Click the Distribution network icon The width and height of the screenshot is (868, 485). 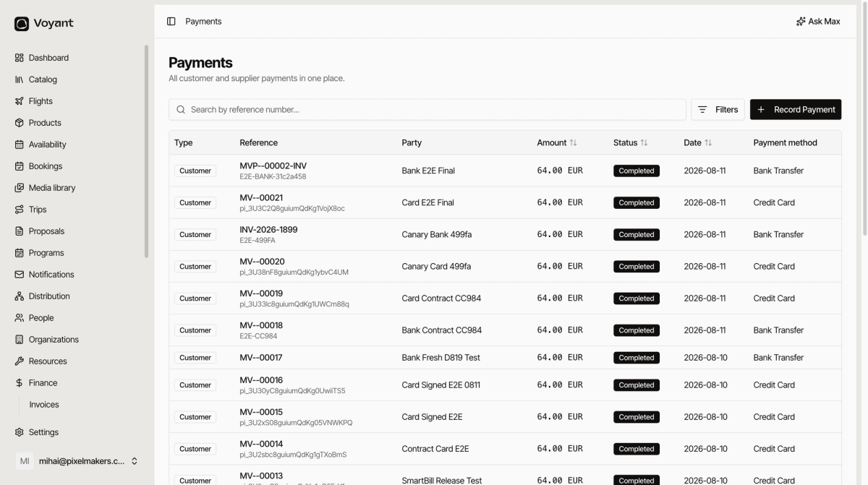click(20, 296)
